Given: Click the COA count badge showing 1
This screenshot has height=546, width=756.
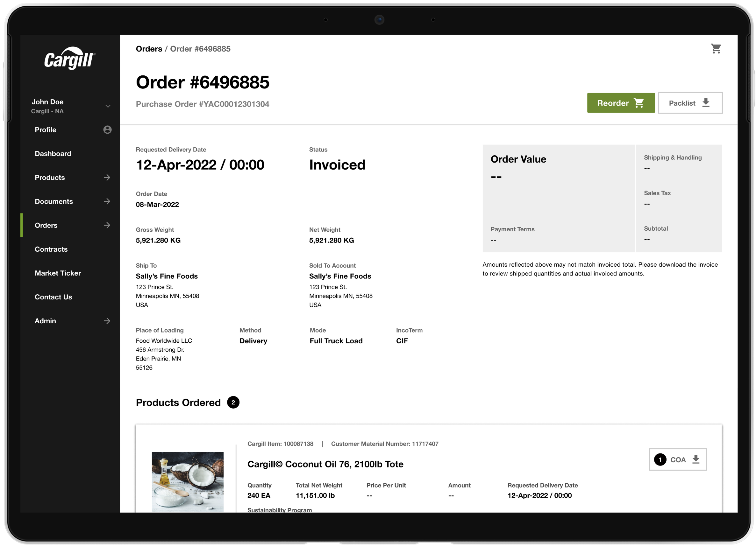Looking at the screenshot, I should coord(660,459).
